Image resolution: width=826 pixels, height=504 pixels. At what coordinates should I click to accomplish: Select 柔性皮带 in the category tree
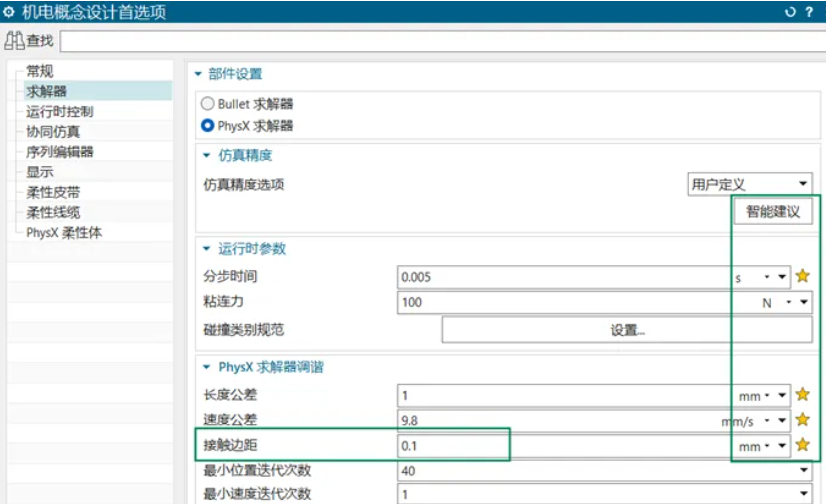click(53, 192)
